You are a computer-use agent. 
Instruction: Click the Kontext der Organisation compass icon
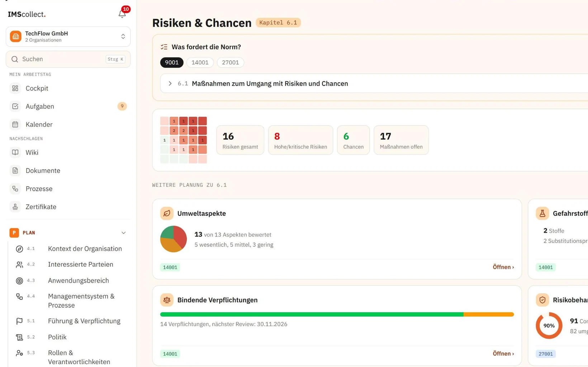pyautogui.click(x=19, y=249)
